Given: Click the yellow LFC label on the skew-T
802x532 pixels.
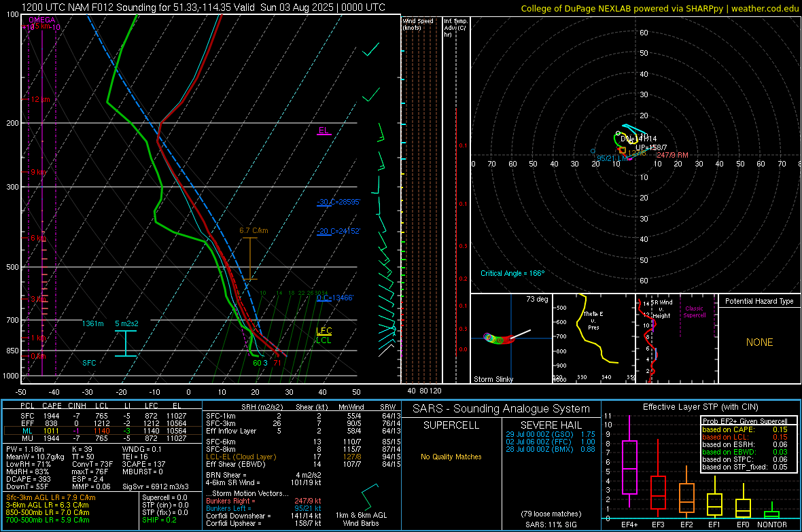Looking at the screenshot, I should point(324,331).
